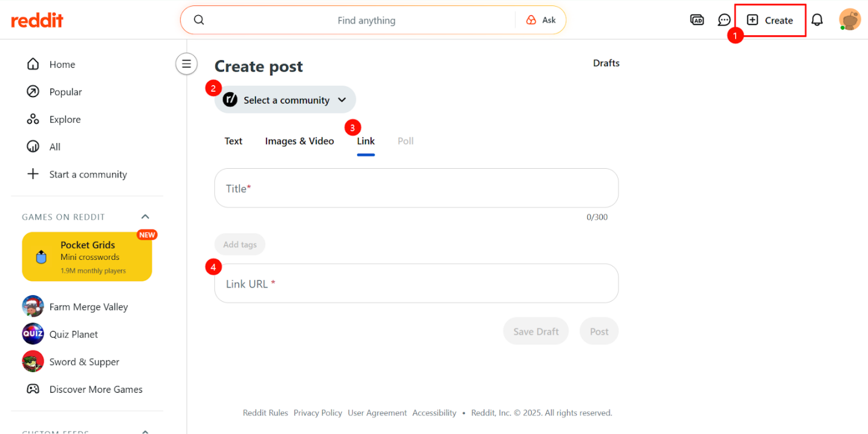Collapse the Custom Feeds section

click(x=145, y=432)
